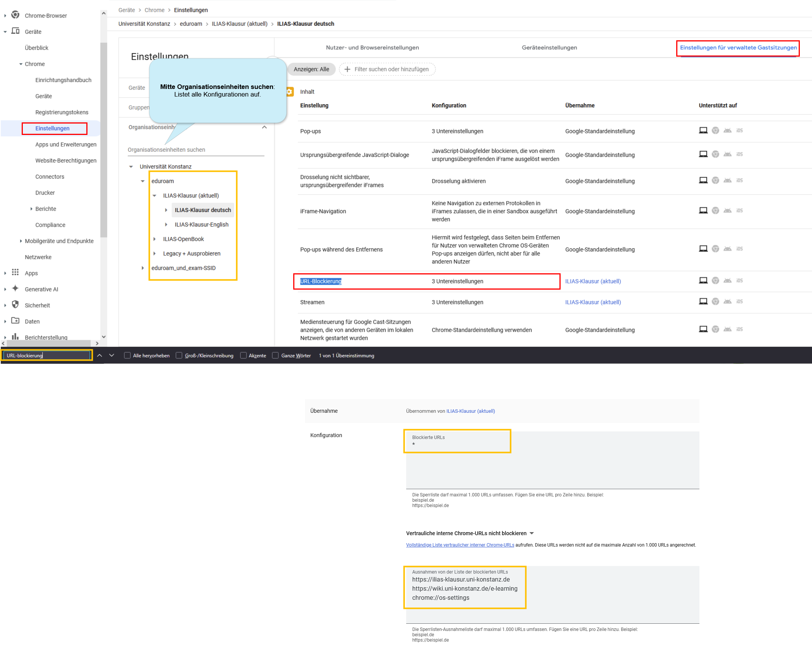Enable Ganze Wörter checkbox
This screenshot has width=812, height=653.
point(275,355)
